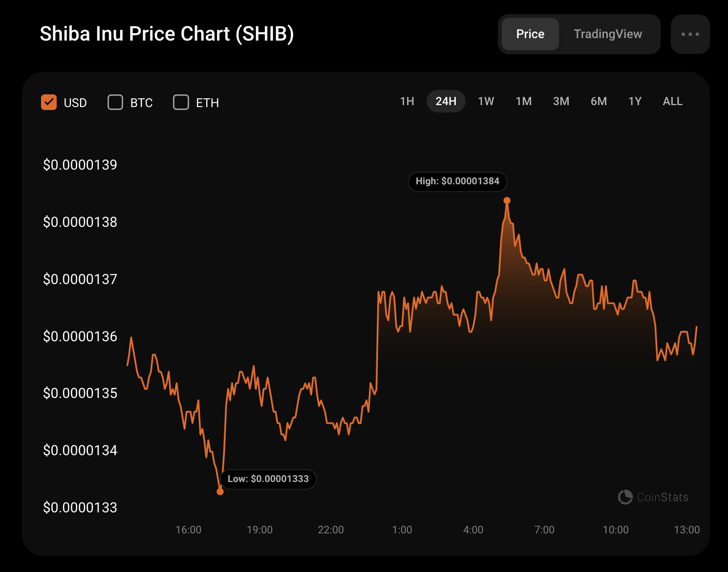The width and height of the screenshot is (728, 572).
Task: Click the 1:00 time axis label
Action: click(402, 530)
